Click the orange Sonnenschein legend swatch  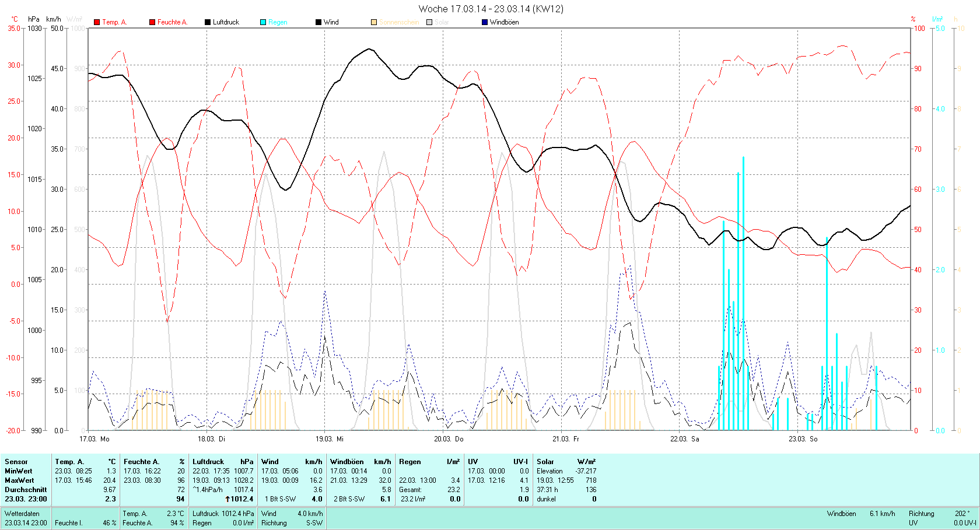pyautogui.click(x=374, y=22)
